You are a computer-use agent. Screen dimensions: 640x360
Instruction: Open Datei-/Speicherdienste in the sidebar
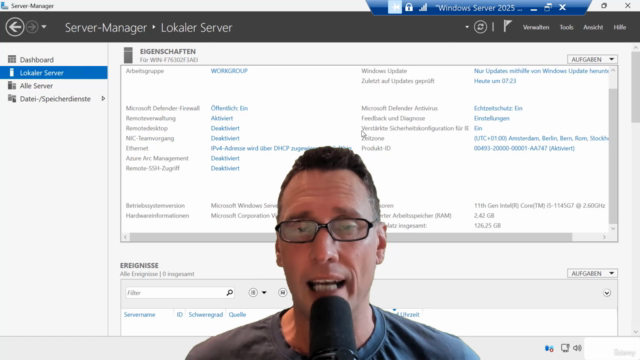point(54,99)
